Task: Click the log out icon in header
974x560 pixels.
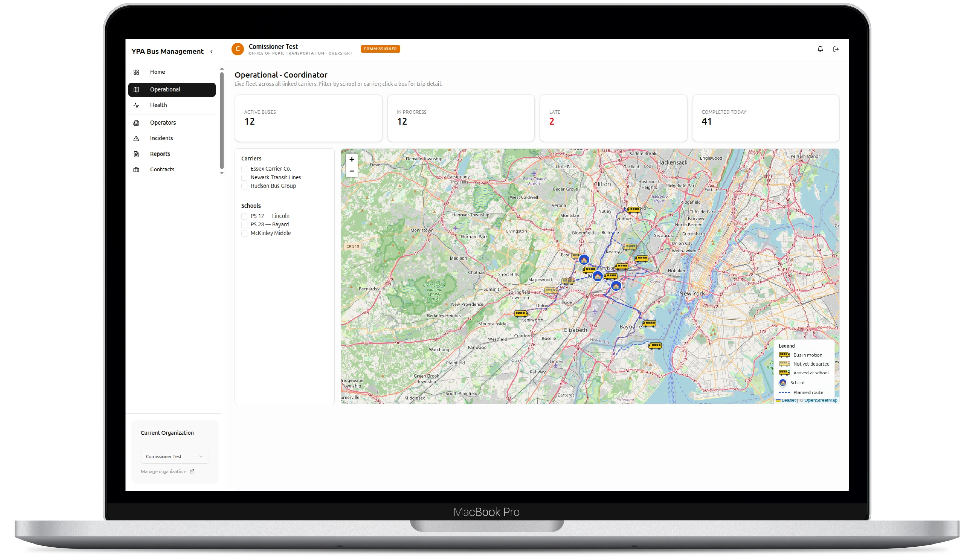Action: (x=836, y=49)
